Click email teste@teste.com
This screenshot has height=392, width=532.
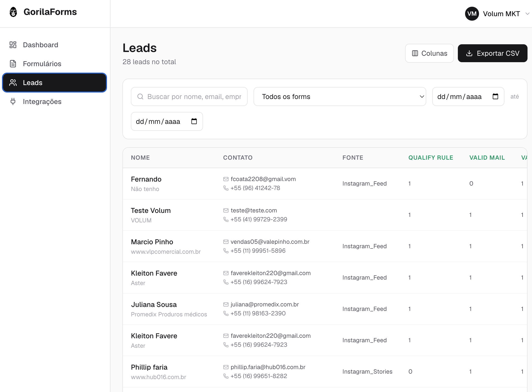pos(254,210)
